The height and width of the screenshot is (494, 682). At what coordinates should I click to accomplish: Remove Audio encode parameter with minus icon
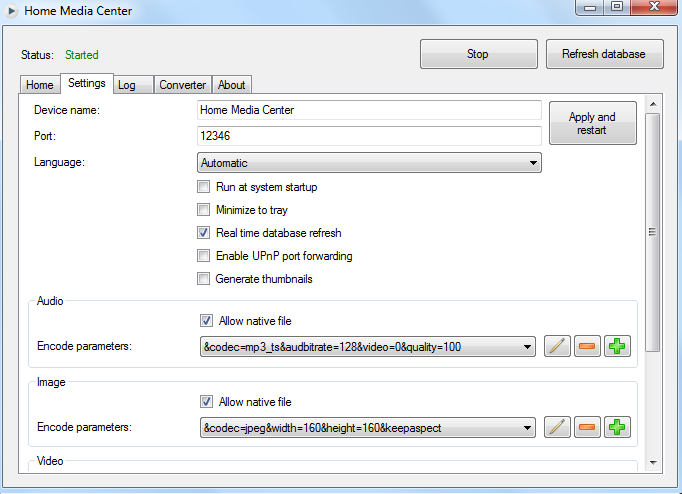tap(588, 347)
